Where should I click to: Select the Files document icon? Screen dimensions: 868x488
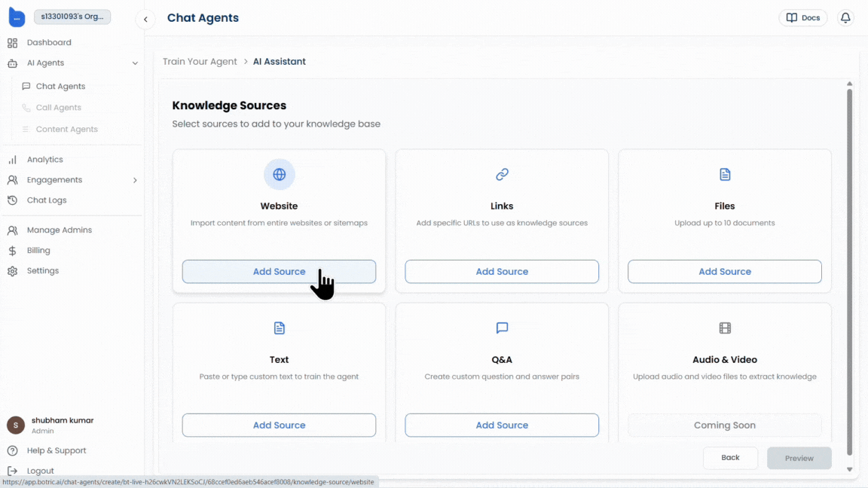(724, 174)
